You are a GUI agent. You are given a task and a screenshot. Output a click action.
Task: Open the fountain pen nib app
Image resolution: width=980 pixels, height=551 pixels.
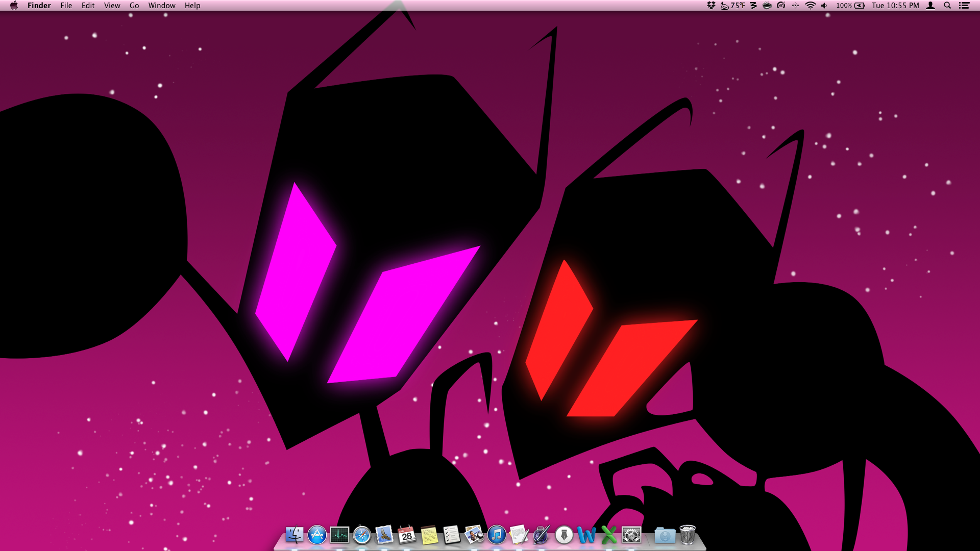click(564, 535)
